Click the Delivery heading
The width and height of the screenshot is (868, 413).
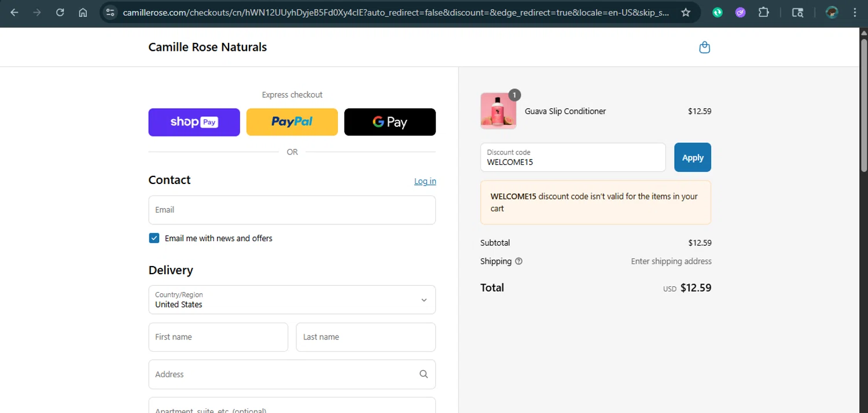coord(171,270)
